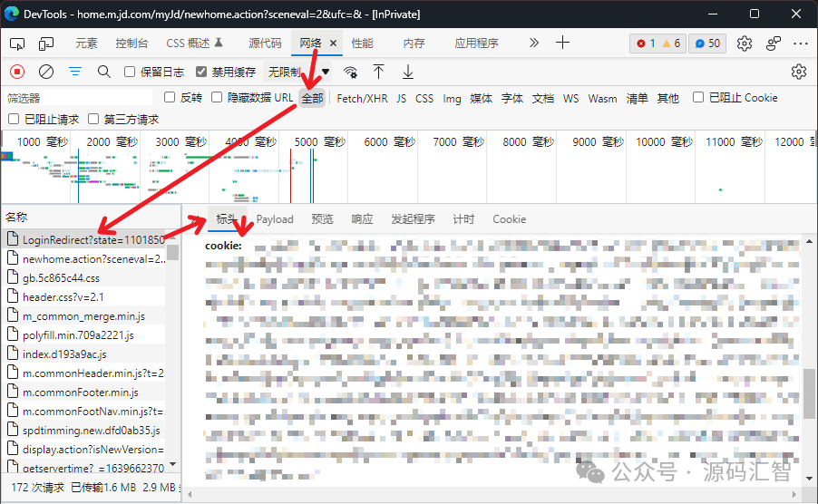Select the Response (响应) detail tab
The width and height of the screenshot is (818, 504).
tap(362, 218)
